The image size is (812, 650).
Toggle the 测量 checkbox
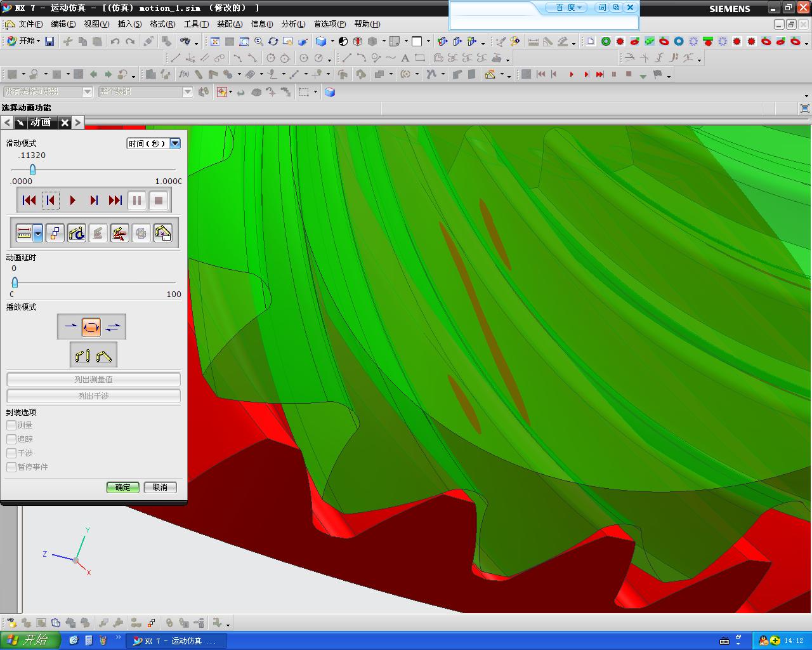[x=11, y=425]
